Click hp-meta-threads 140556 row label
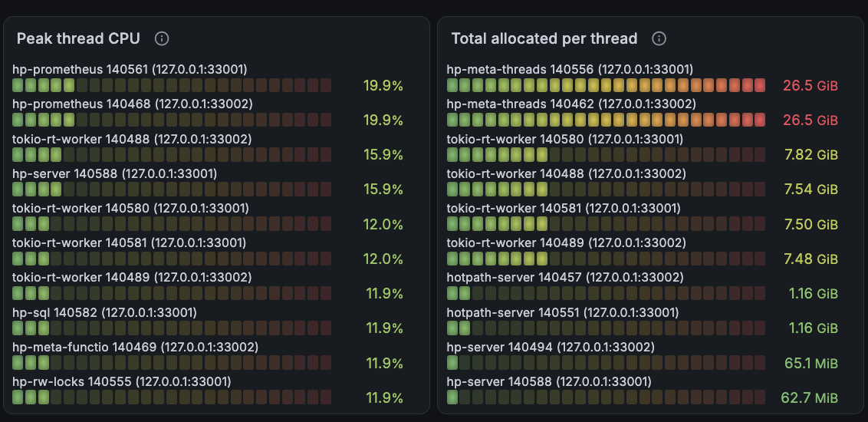 [x=570, y=69]
